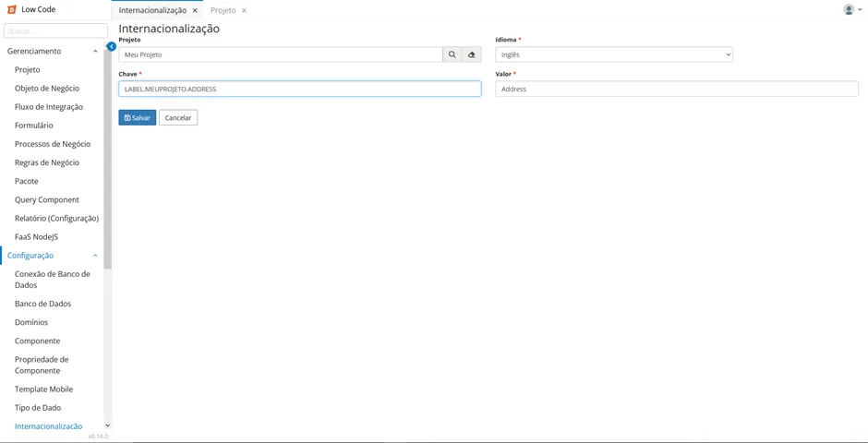
Task: Select the Internacionalização tab
Action: tap(152, 10)
